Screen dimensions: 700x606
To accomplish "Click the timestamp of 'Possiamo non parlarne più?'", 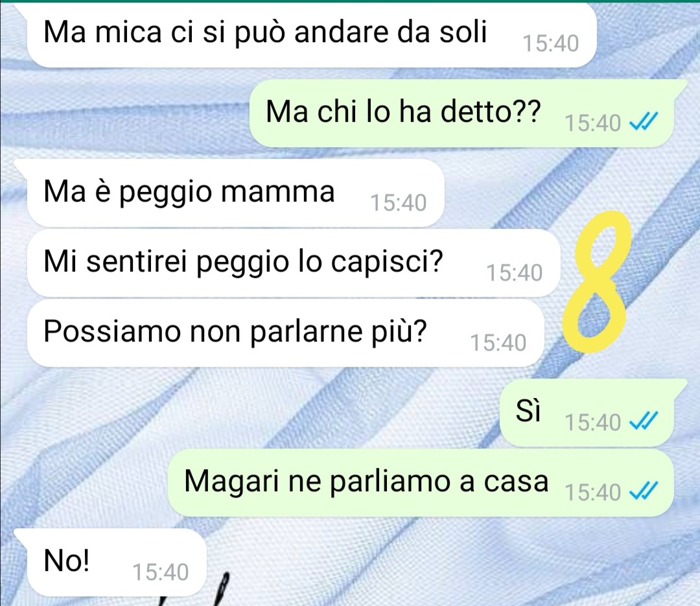I will pyautogui.click(x=498, y=343).
